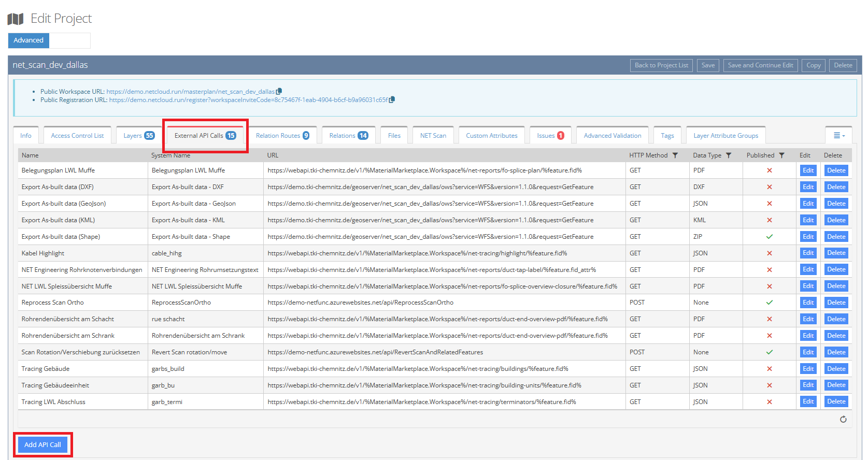The width and height of the screenshot is (868, 460).
Task: Switch to the Layers tab
Action: point(138,136)
